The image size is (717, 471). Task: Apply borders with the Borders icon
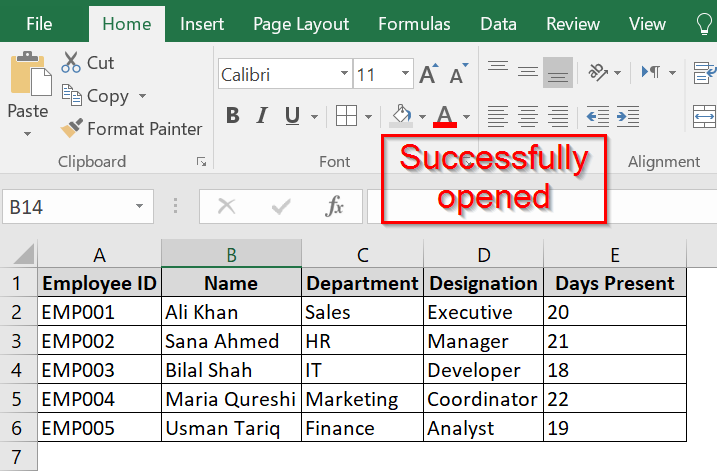[x=346, y=116]
